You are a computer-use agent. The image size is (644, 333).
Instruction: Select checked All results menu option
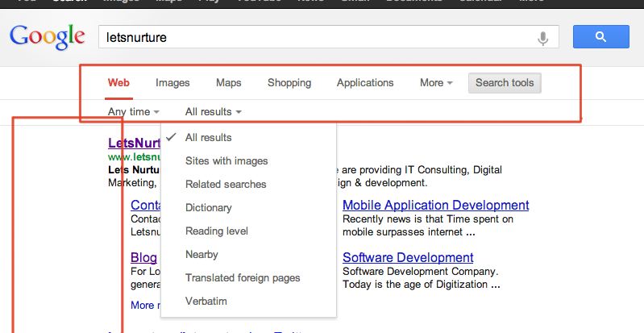tap(248, 137)
